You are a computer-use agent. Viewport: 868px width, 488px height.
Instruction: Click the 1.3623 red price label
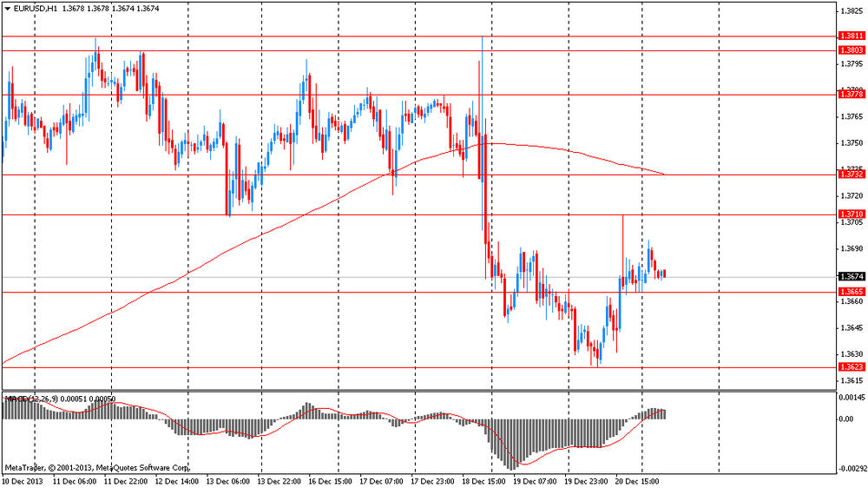pos(852,367)
